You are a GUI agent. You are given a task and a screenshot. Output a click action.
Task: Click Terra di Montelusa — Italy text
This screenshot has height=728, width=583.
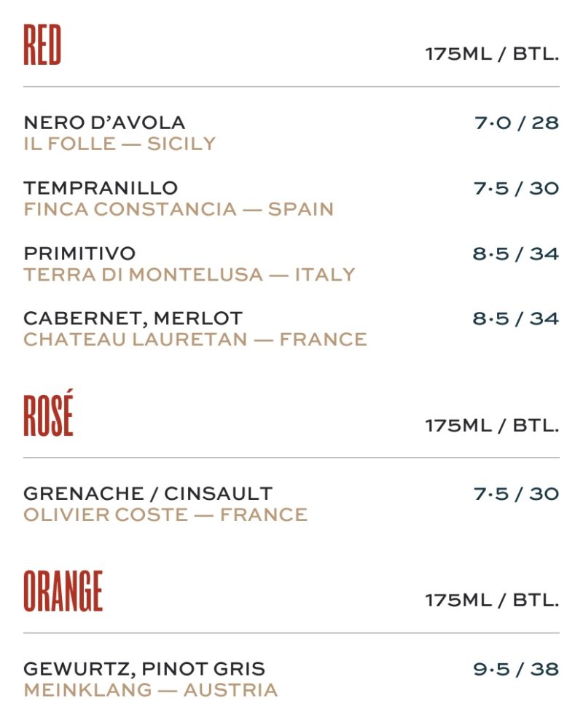[189, 275]
